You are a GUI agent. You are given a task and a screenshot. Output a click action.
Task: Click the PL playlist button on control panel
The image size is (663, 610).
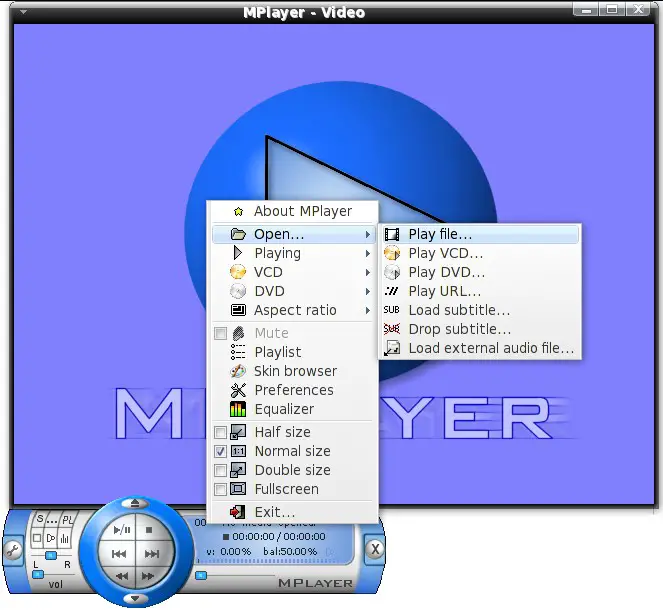(x=68, y=520)
